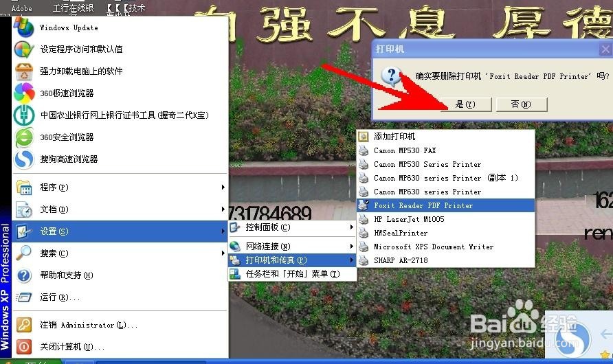Viewport: 613px width, 364px height.
Task: Select Foxit Reader PDF Printer entry
Action: [x=446, y=205]
